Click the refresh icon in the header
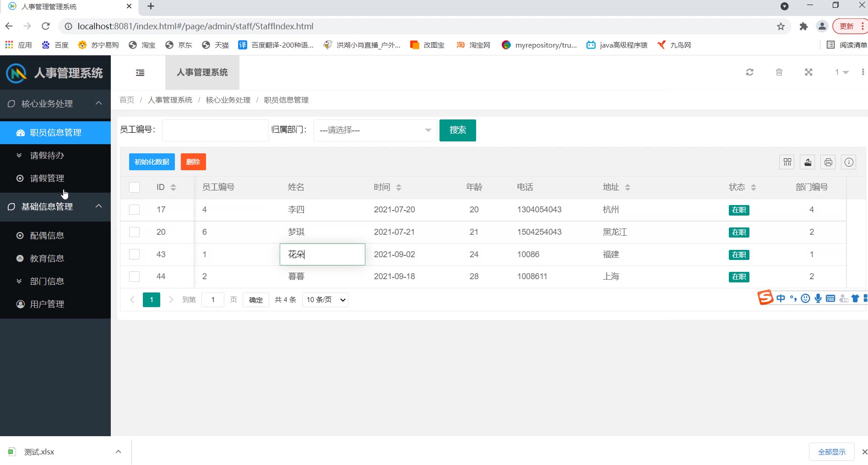This screenshot has height=465, width=868. tap(749, 72)
